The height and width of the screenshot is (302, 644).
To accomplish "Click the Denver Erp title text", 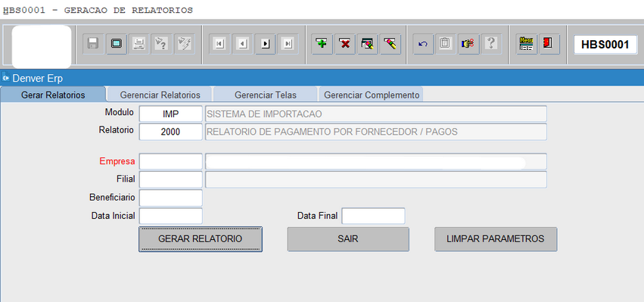I will 38,78.
